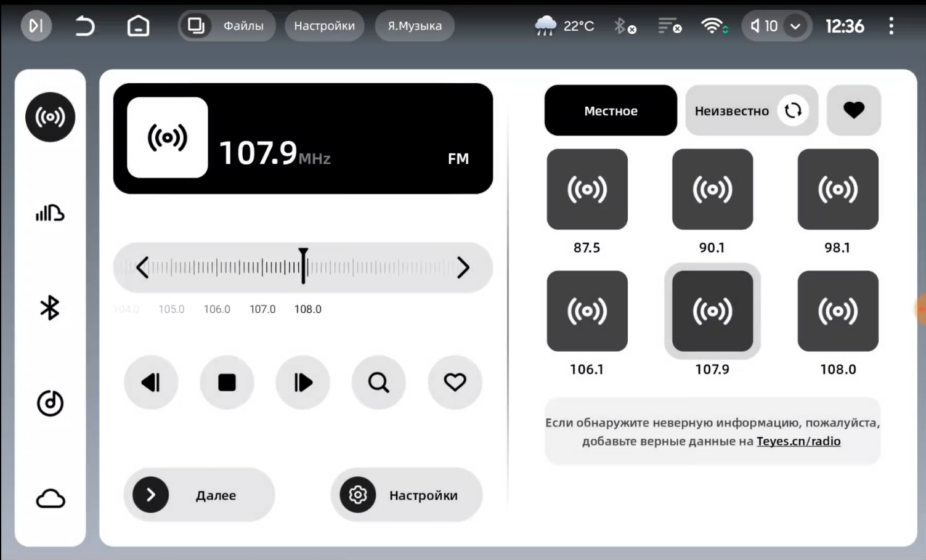This screenshot has width=926, height=560.
Task: Add current station to favorites
Action: [x=455, y=383]
